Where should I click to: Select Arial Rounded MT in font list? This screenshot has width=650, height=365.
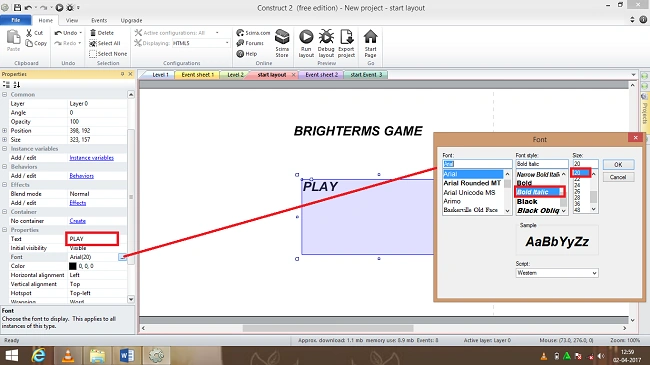tap(472, 183)
